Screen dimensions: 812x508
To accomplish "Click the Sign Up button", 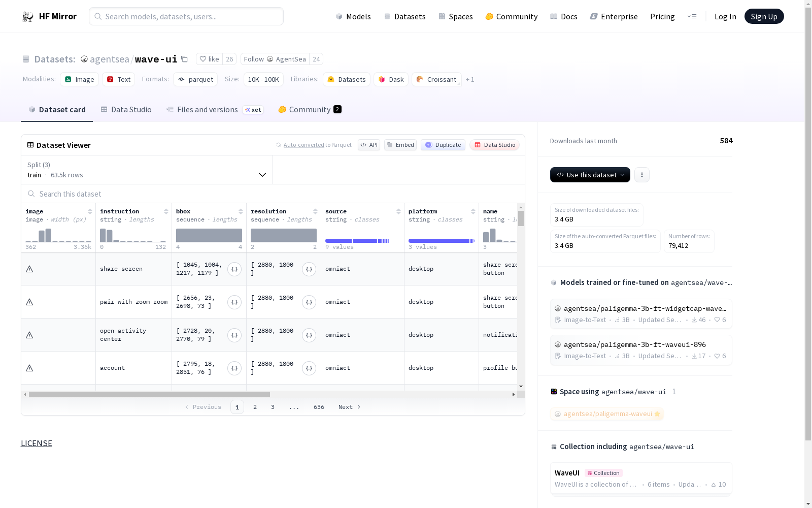I will [x=764, y=17].
